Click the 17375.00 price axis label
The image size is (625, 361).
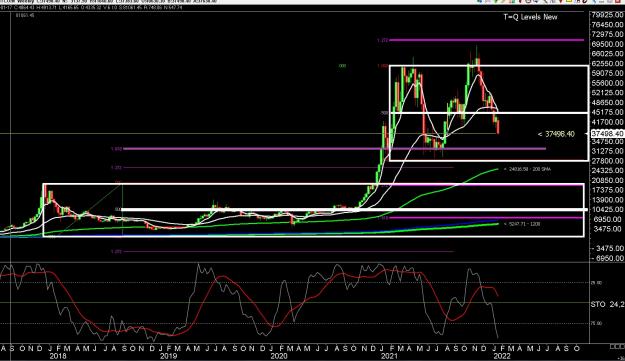pyautogui.click(x=607, y=190)
